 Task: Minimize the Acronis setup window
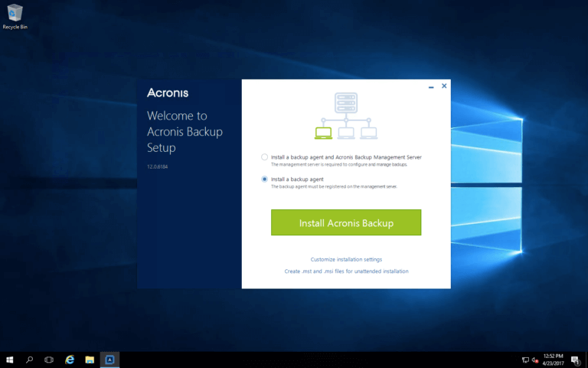click(431, 87)
